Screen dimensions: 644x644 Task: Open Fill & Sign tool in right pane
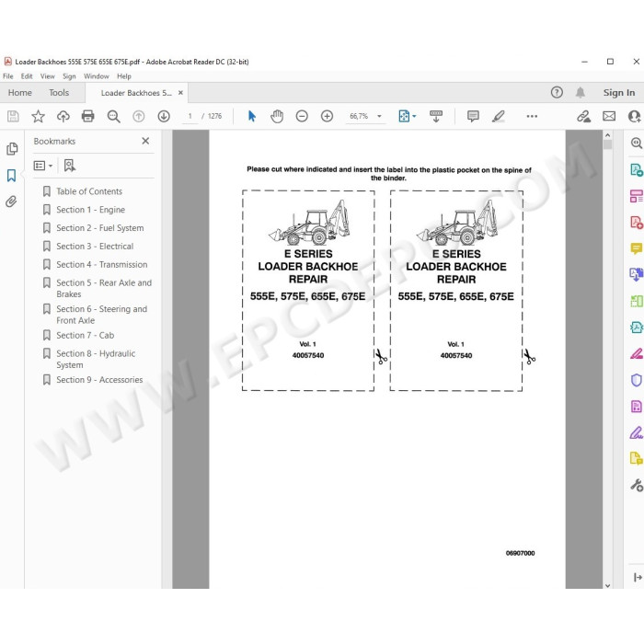tap(637, 432)
